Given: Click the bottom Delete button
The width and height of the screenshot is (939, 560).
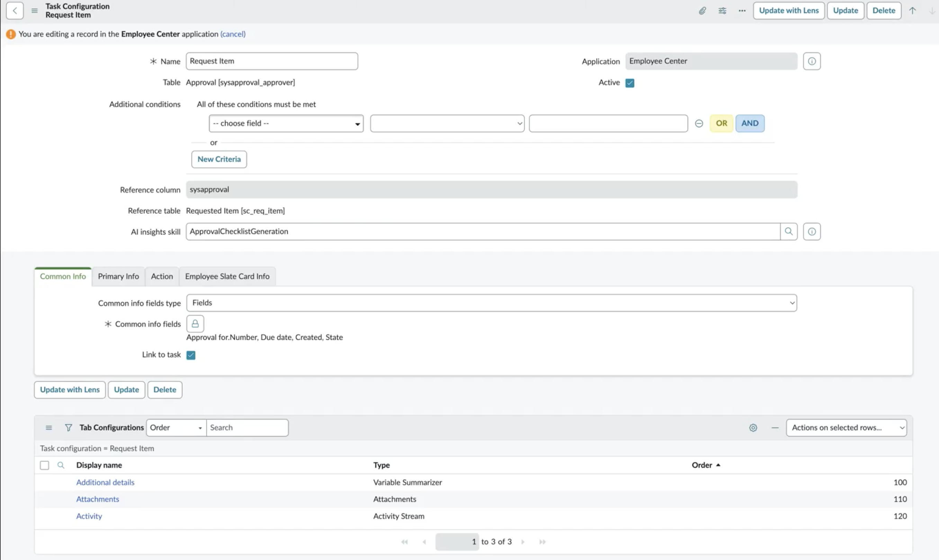Looking at the screenshot, I should pyautogui.click(x=164, y=389).
